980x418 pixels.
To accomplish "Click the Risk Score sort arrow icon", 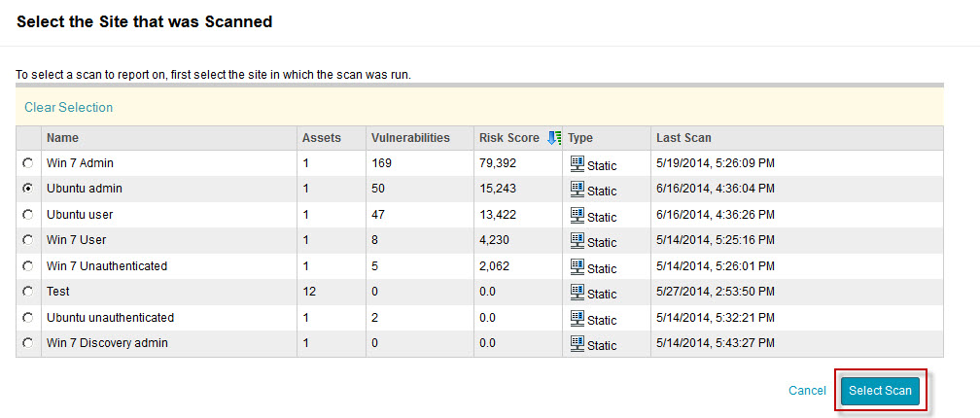I will point(554,138).
